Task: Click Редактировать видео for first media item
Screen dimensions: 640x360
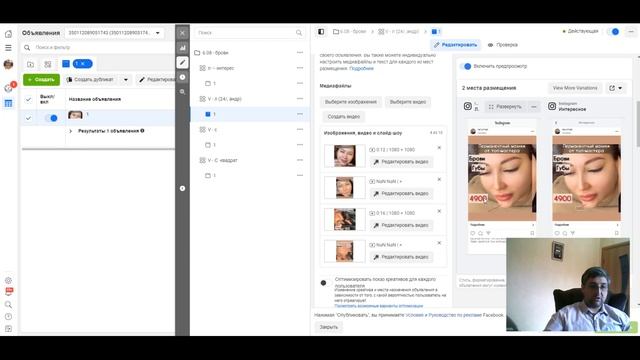Action: (x=401, y=162)
